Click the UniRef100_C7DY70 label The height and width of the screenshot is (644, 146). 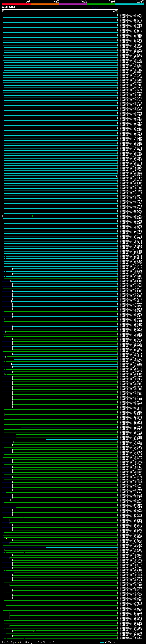[131, 90]
